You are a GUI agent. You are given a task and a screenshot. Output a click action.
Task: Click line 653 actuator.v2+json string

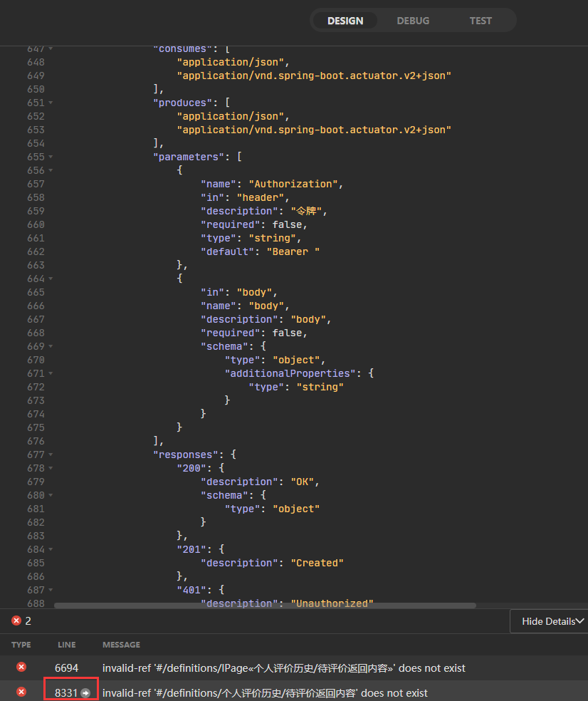tap(314, 130)
